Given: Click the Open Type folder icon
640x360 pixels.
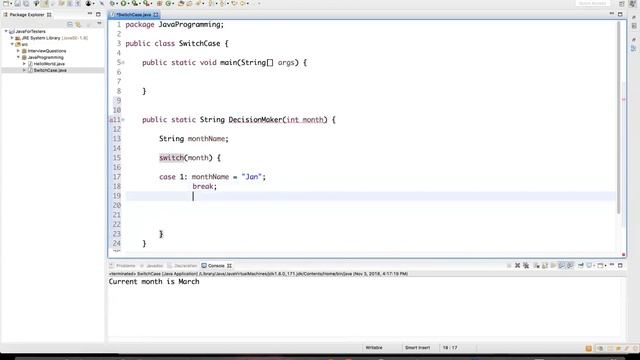Looking at the screenshot, I should click(x=181, y=4).
